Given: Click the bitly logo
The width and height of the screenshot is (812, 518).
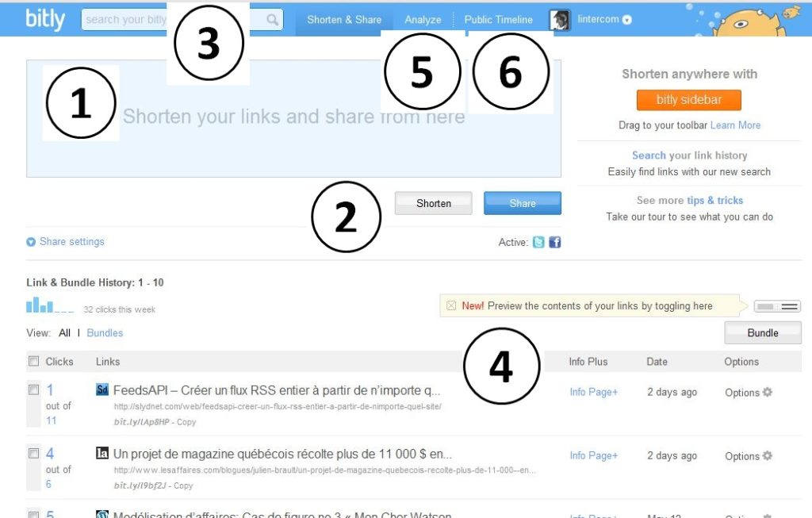Looking at the screenshot, I should click(45, 19).
